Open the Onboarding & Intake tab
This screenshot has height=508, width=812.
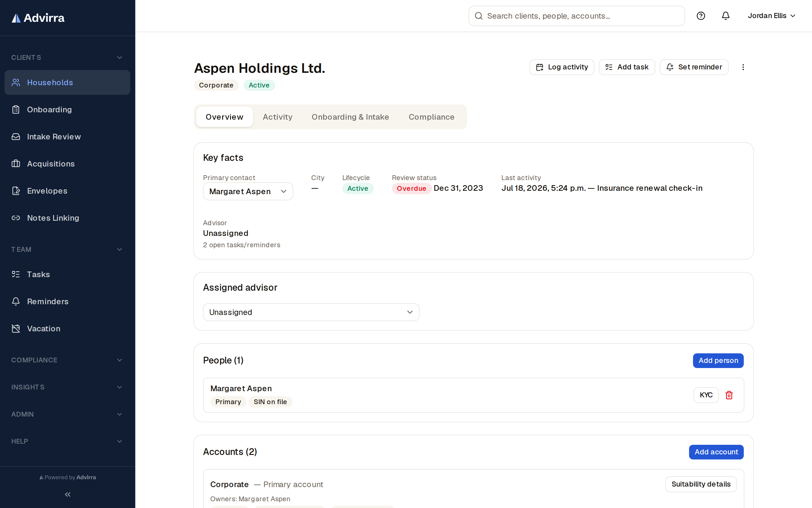tap(350, 117)
